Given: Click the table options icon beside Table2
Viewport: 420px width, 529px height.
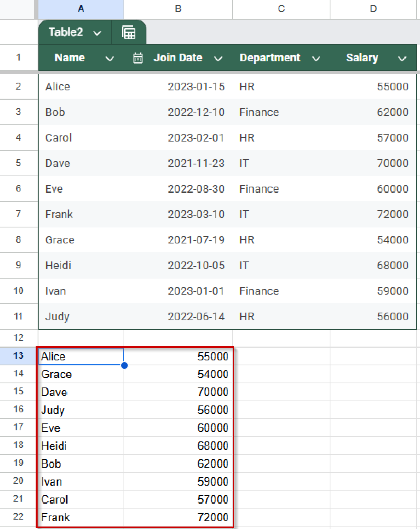Looking at the screenshot, I should [129, 32].
